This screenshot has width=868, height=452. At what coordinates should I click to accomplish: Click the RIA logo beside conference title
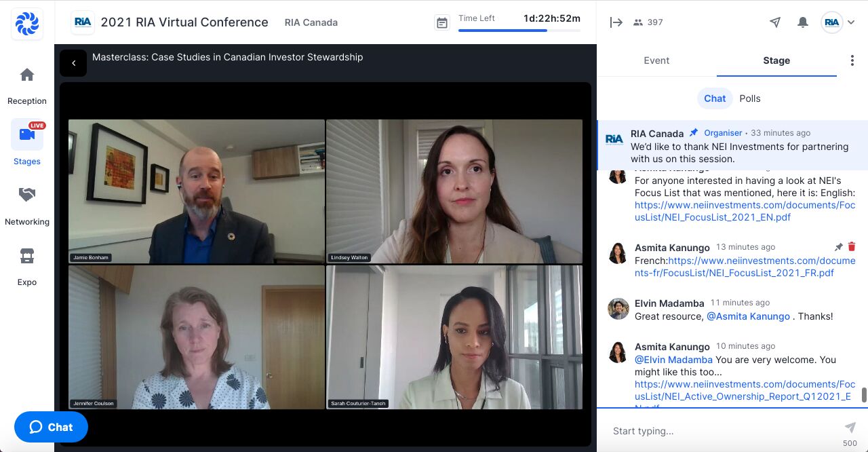[x=83, y=22]
